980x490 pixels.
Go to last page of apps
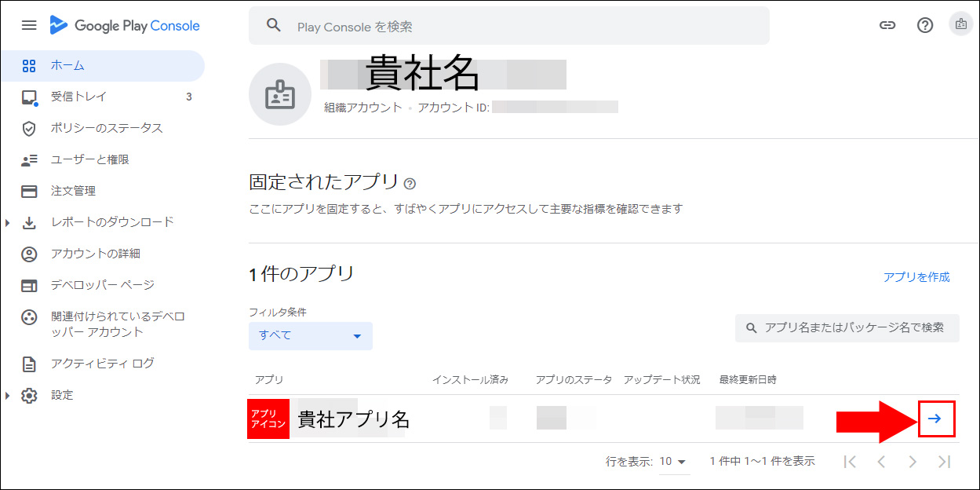coord(944,462)
